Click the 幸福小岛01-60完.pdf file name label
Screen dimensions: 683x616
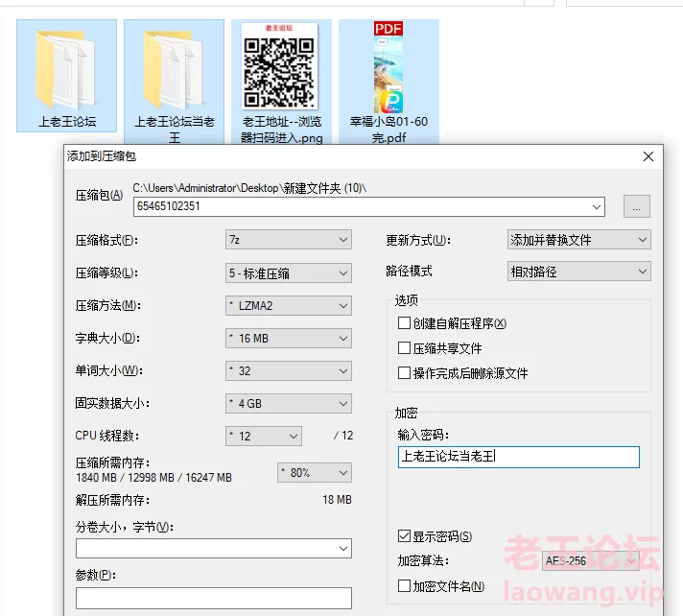pos(389,130)
